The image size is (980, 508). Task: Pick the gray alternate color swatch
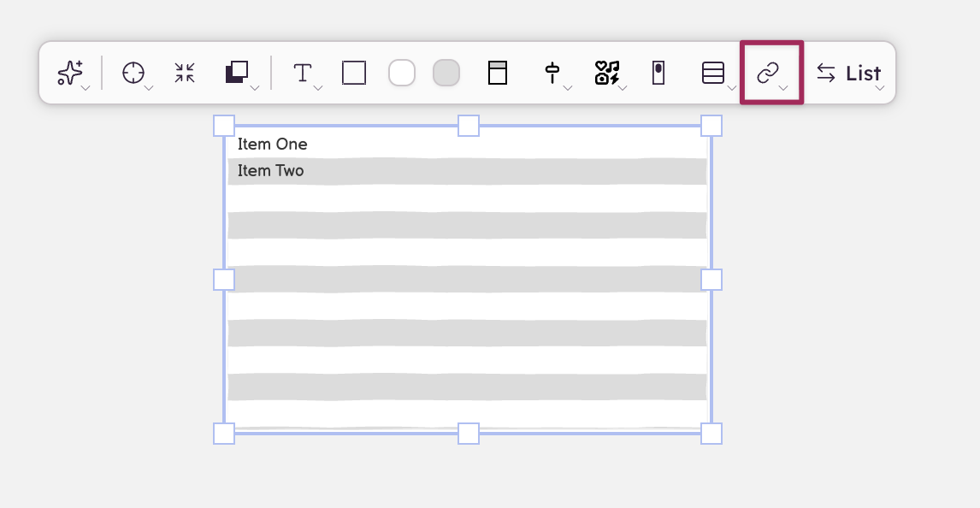point(446,74)
